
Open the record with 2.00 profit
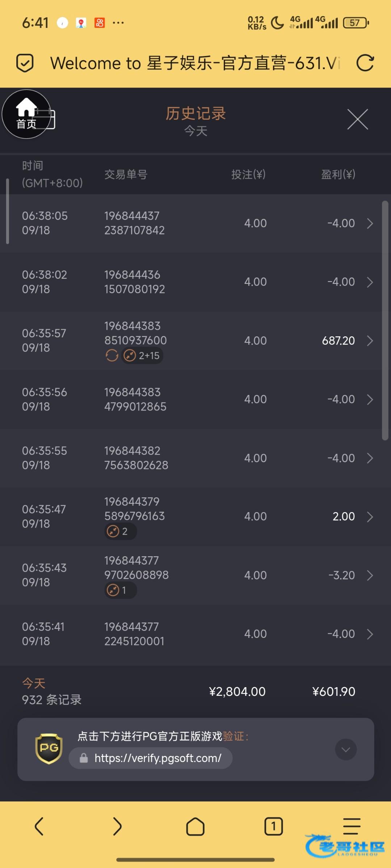[x=370, y=517]
